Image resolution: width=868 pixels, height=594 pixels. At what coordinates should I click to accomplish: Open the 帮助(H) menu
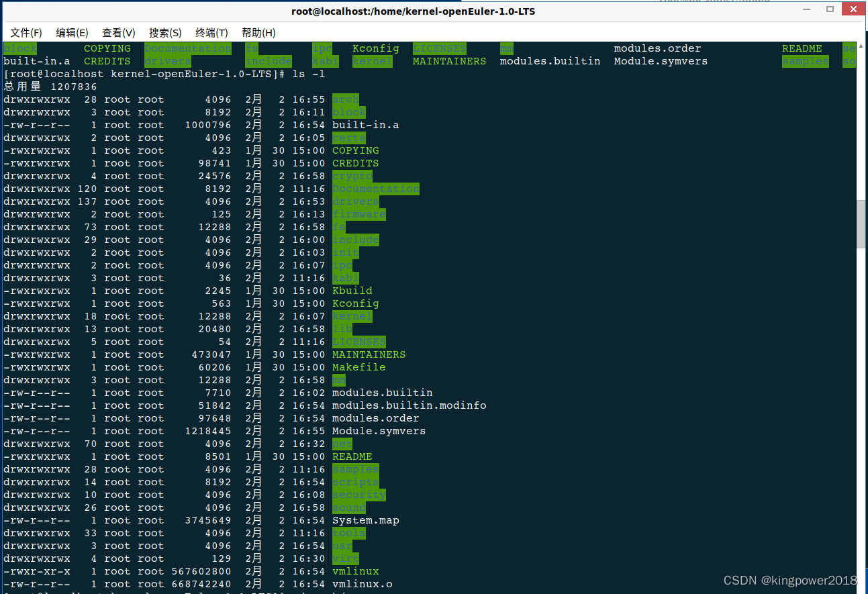coord(258,32)
